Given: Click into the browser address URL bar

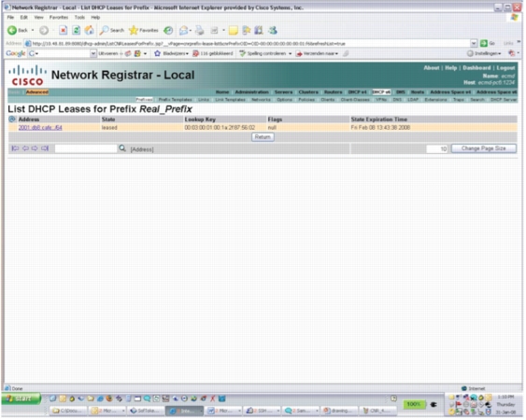Looking at the screenshot, I should pos(249,43).
